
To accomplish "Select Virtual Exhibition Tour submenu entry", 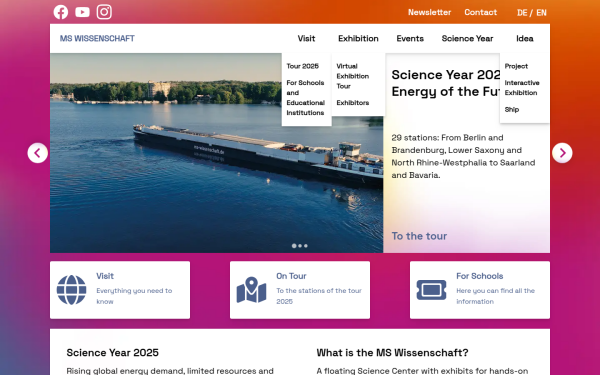I will pos(352,76).
